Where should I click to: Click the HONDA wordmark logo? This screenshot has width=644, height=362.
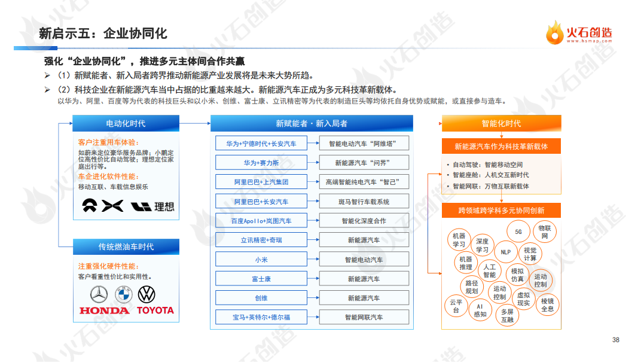coord(104,311)
